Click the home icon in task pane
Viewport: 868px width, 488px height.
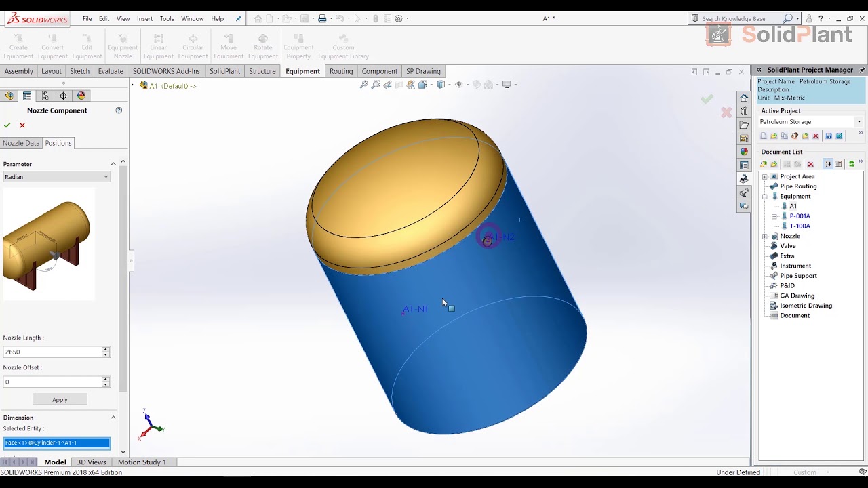744,98
